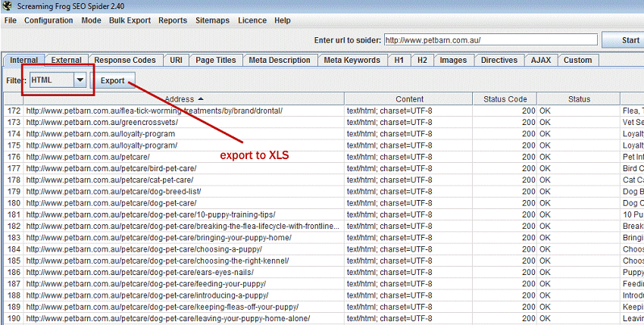Select the greencrossvets URL row

pyautogui.click(x=102, y=123)
